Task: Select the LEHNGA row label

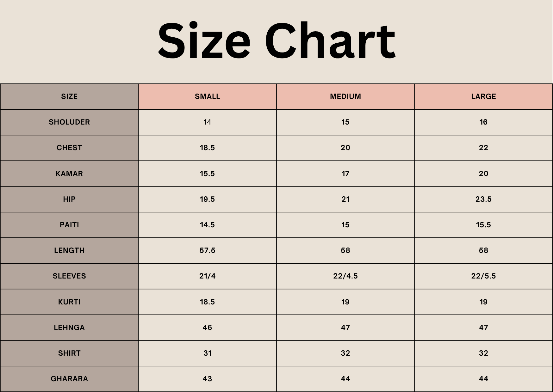Action: click(x=69, y=328)
